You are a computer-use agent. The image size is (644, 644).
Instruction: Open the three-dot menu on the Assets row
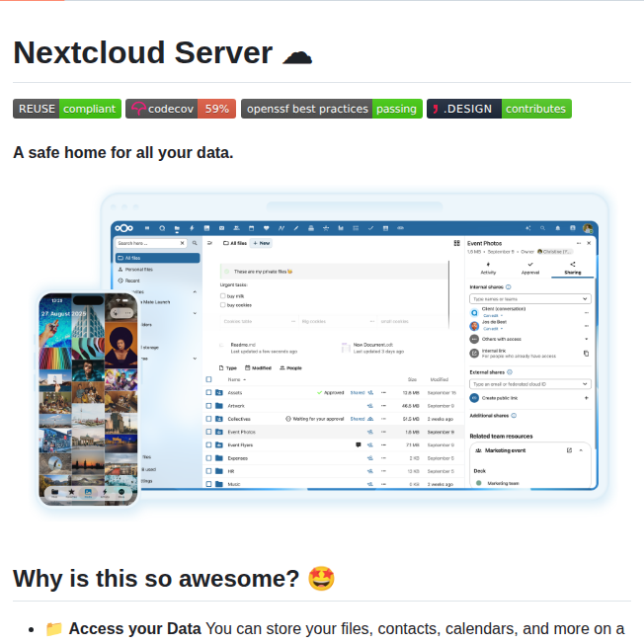coord(383,393)
